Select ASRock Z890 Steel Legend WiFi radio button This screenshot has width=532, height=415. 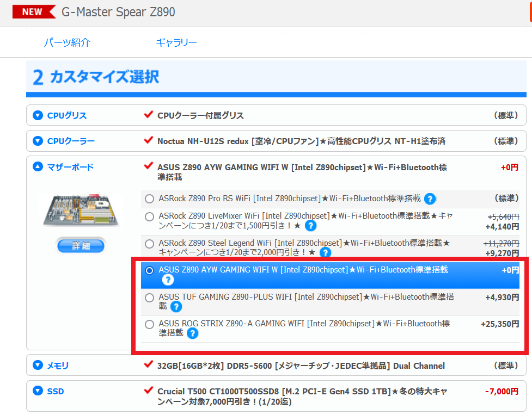[149, 244]
